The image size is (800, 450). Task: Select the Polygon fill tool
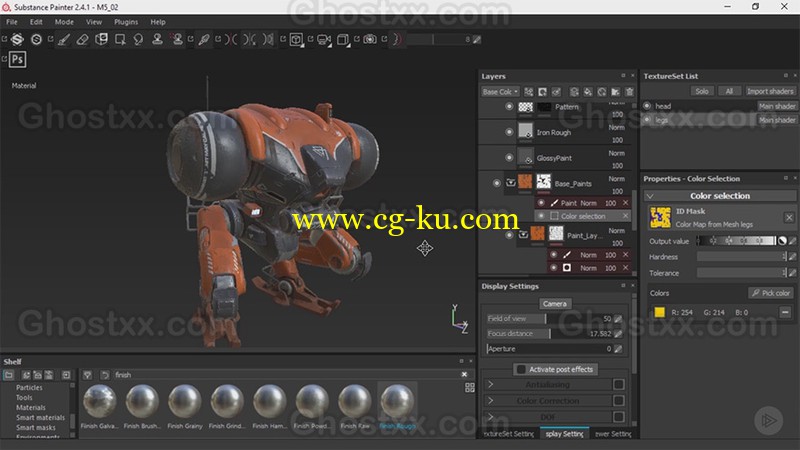tap(120, 39)
